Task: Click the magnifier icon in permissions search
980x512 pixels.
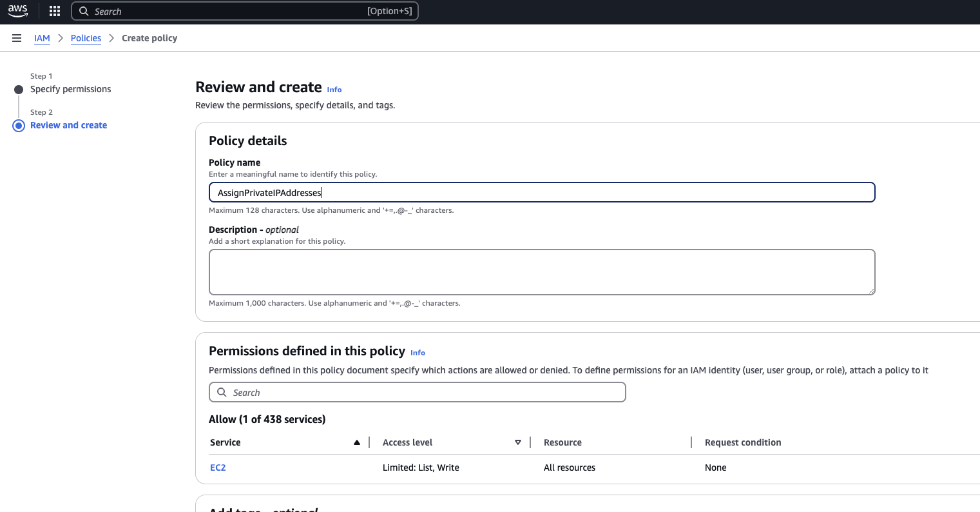Action: [222, 392]
